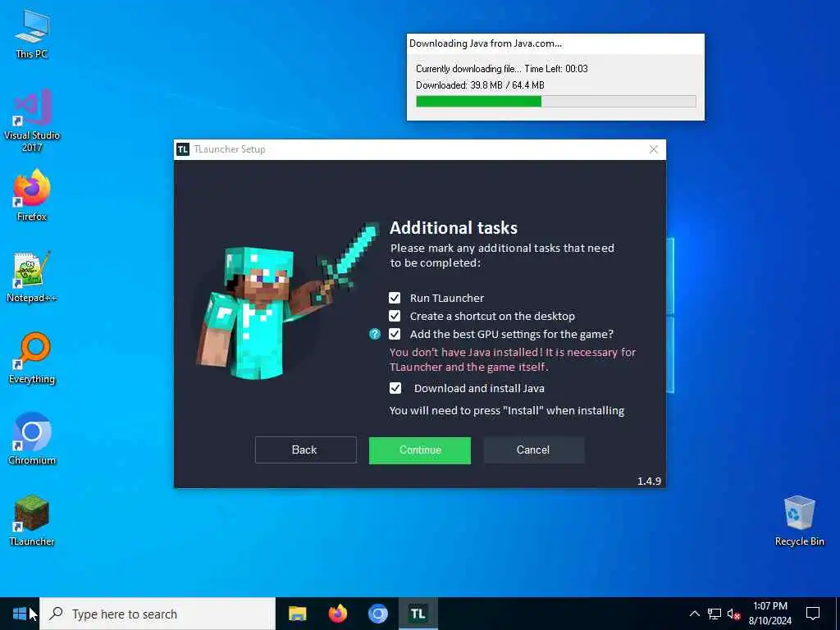Select the Chromium desktop shortcut
Image resolution: width=840 pixels, height=630 pixels.
[x=32, y=440]
